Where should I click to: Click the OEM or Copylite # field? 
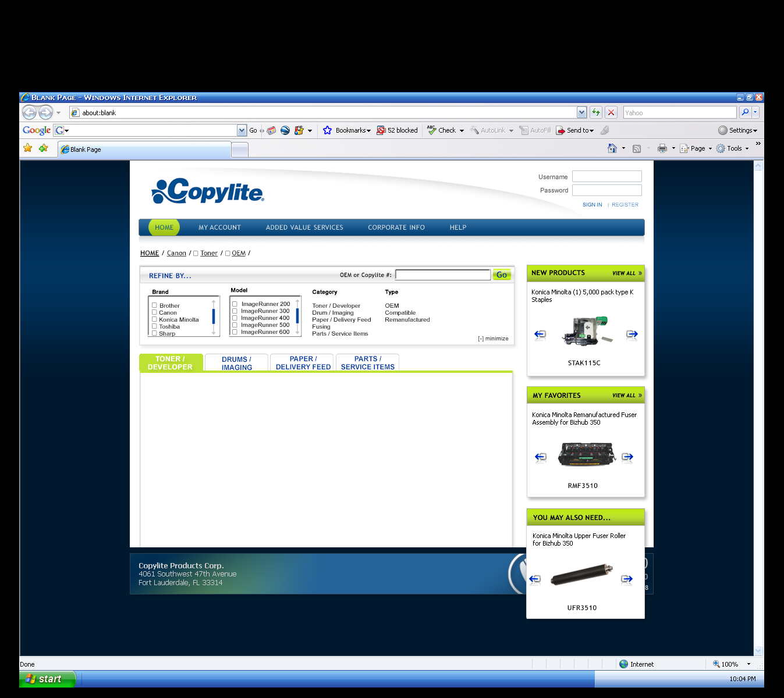click(442, 275)
